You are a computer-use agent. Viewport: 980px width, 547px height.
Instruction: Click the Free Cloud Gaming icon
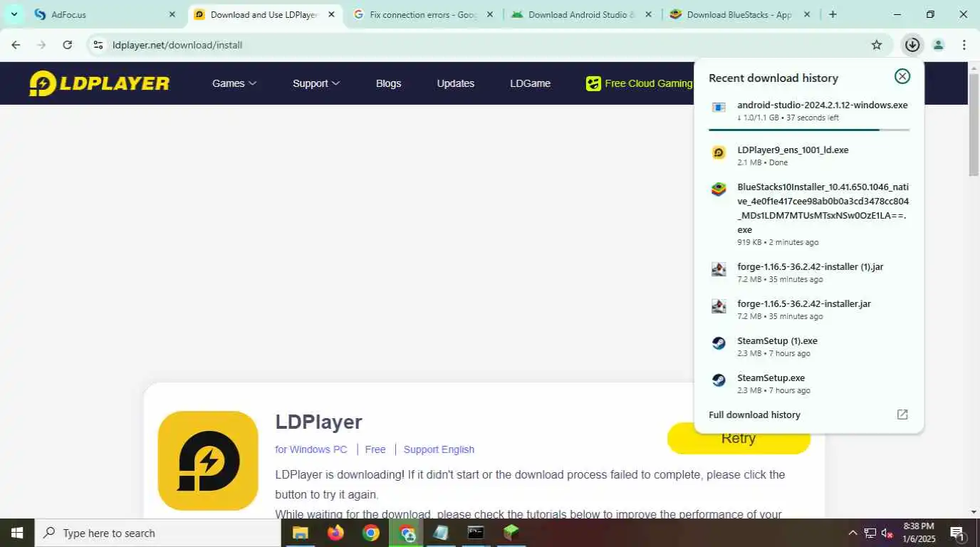click(x=593, y=83)
